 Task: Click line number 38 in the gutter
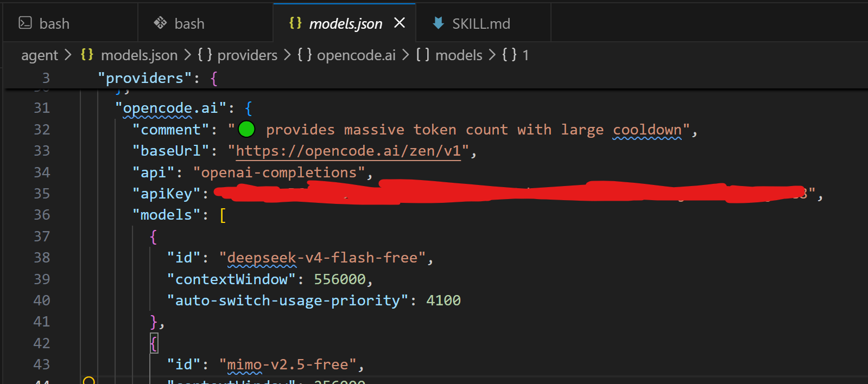[42, 258]
